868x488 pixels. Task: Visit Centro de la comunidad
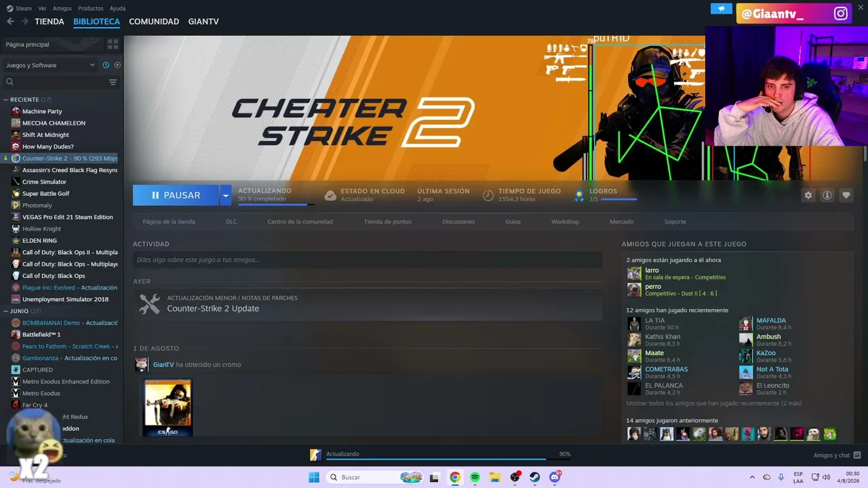[300, 222]
